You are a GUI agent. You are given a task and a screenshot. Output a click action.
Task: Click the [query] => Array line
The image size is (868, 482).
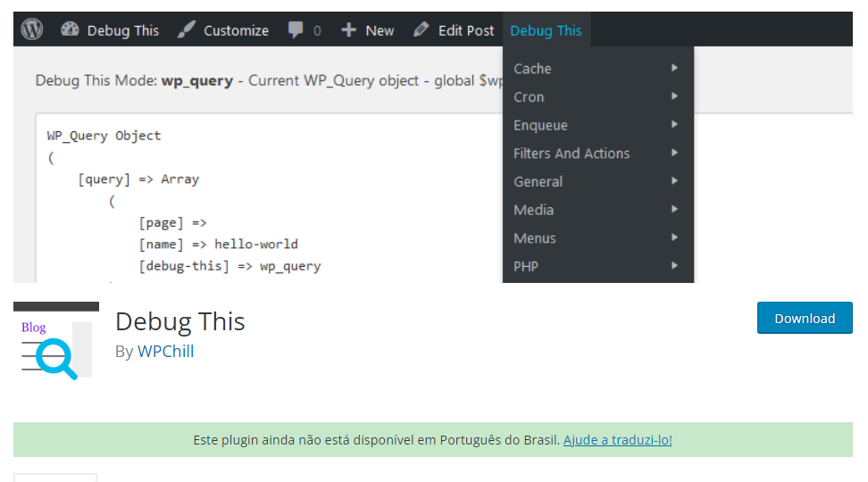tap(138, 179)
